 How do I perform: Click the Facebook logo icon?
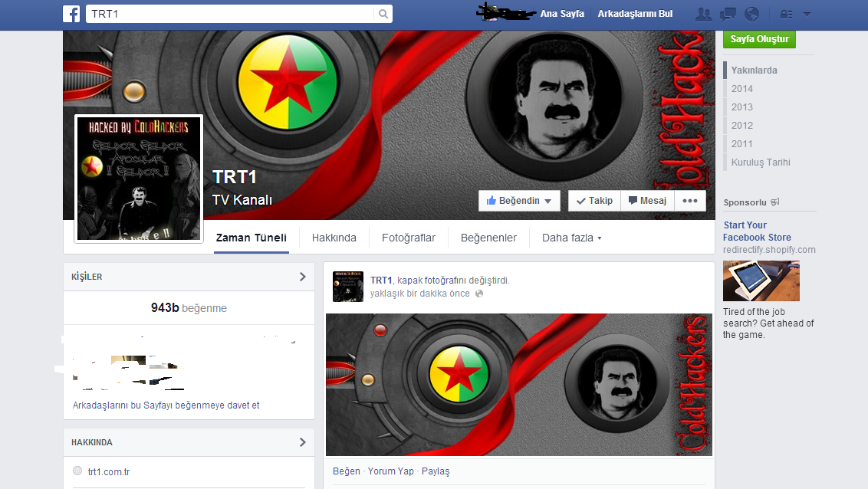tap(71, 14)
